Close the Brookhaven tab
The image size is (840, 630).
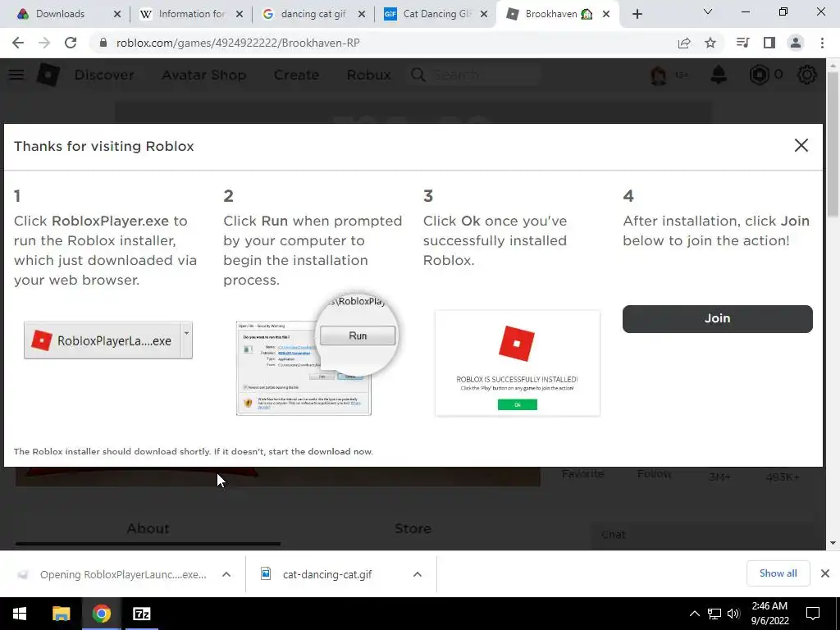coord(606,14)
